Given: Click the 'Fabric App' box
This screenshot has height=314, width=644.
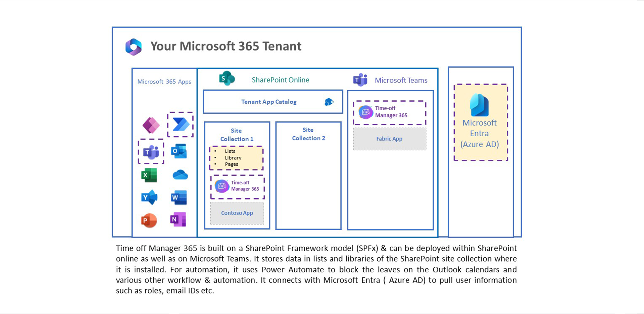Looking at the screenshot, I should pyautogui.click(x=390, y=139).
